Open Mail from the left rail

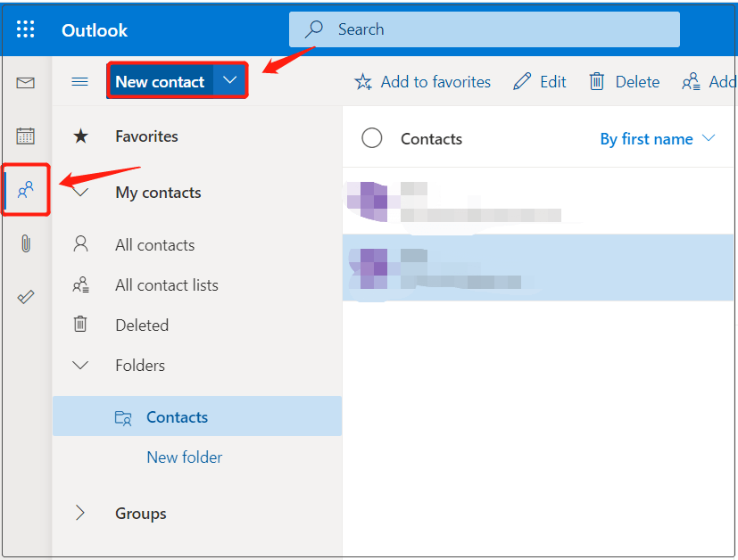pyautogui.click(x=25, y=83)
